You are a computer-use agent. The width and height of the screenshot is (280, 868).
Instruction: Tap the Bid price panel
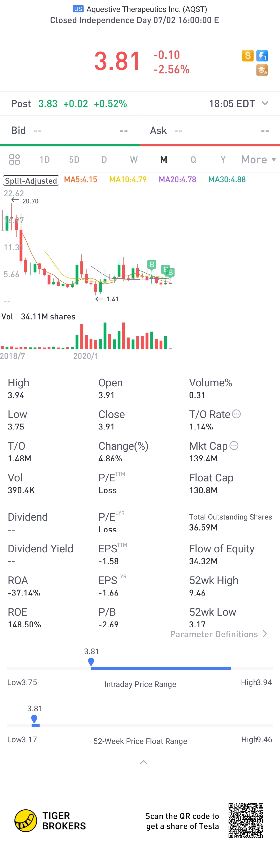(70, 130)
